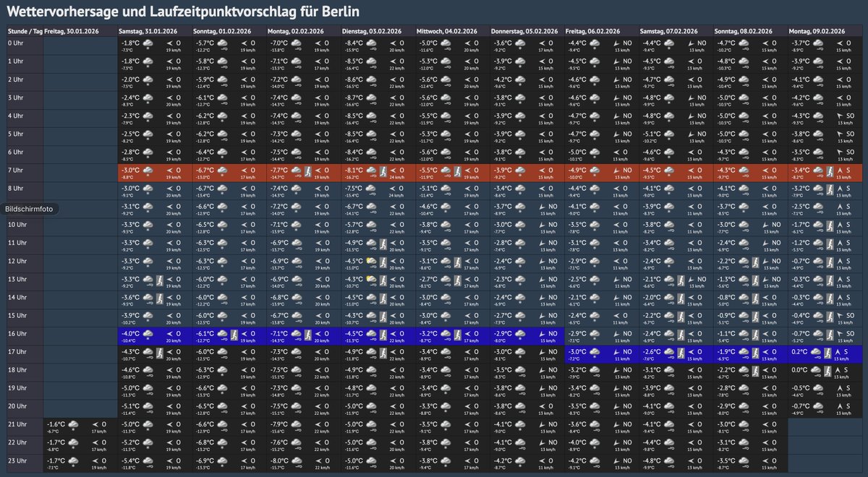Click the "17 Uhr" row label
Viewport: 868px width, 477px height.
pos(17,351)
